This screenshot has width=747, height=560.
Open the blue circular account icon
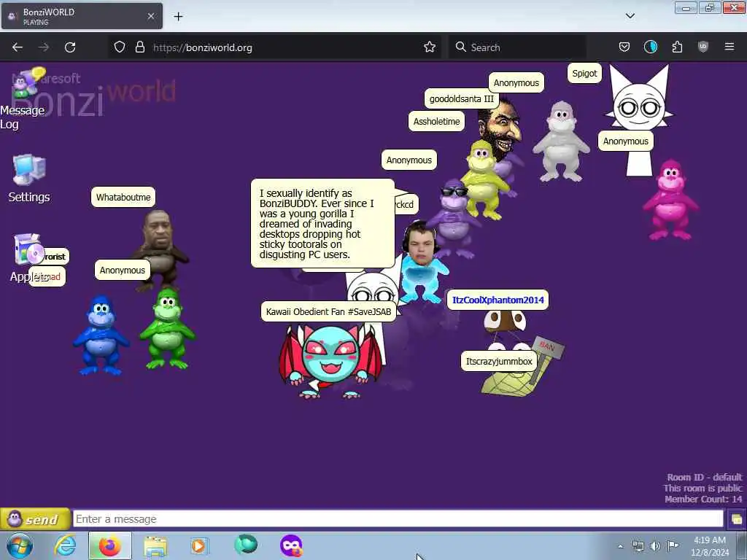pos(650,47)
